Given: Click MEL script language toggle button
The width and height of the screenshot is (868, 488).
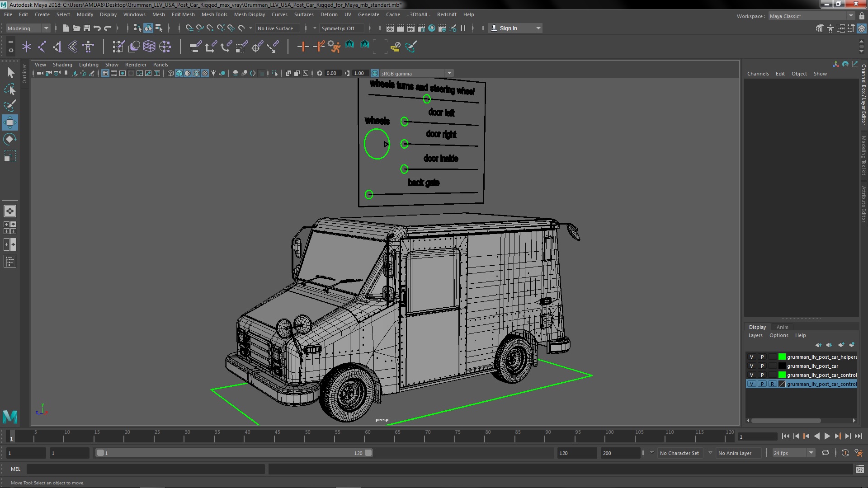Looking at the screenshot, I should [x=16, y=469].
